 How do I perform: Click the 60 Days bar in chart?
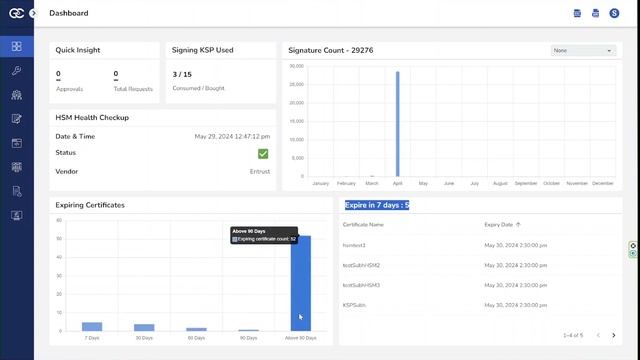point(196,329)
